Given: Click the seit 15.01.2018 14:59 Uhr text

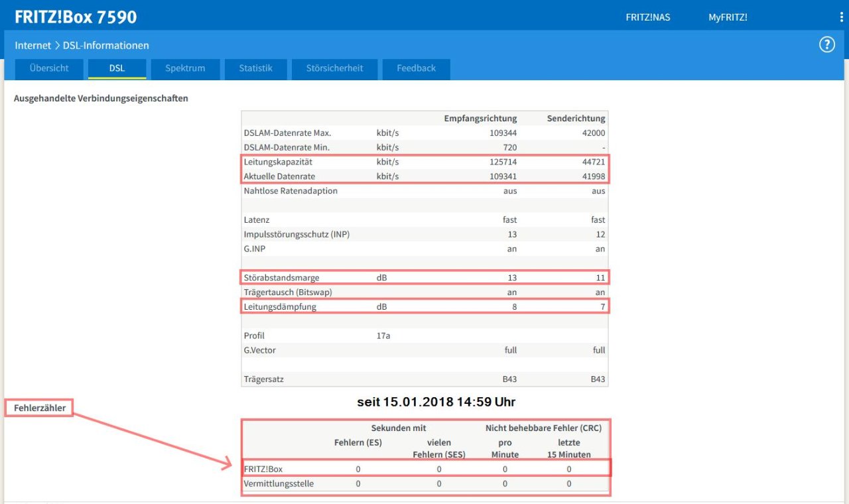Looking at the screenshot, I should [436, 403].
